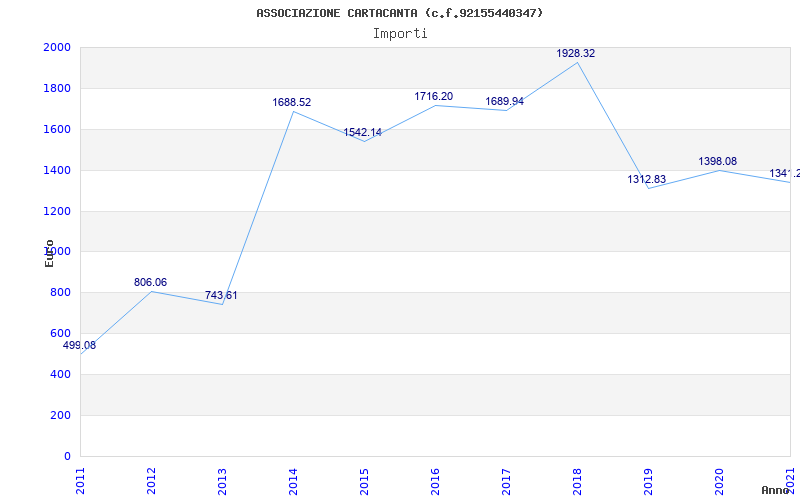This screenshot has height=500, width=800.
Task: Click the 400 y-axis tick label
Action: [61, 374]
